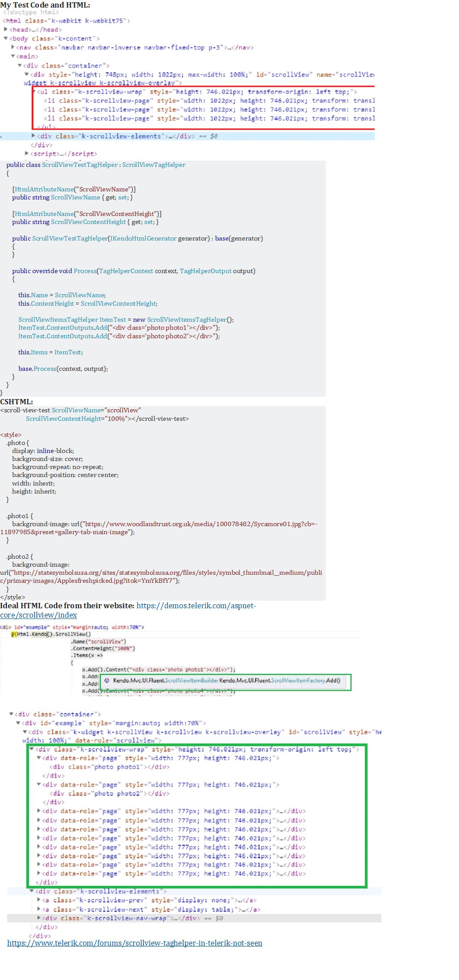Image resolution: width=459 pixels, height=980 pixels.
Task: Open the demos.telerik.com aspnet-core scrollview link
Action: [128, 610]
